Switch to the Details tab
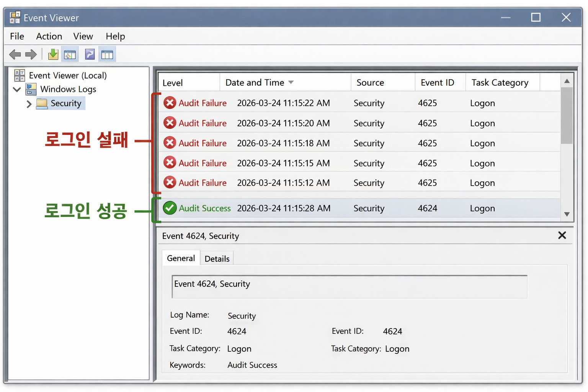The height and width of the screenshot is (392, 588). point(217,259)
